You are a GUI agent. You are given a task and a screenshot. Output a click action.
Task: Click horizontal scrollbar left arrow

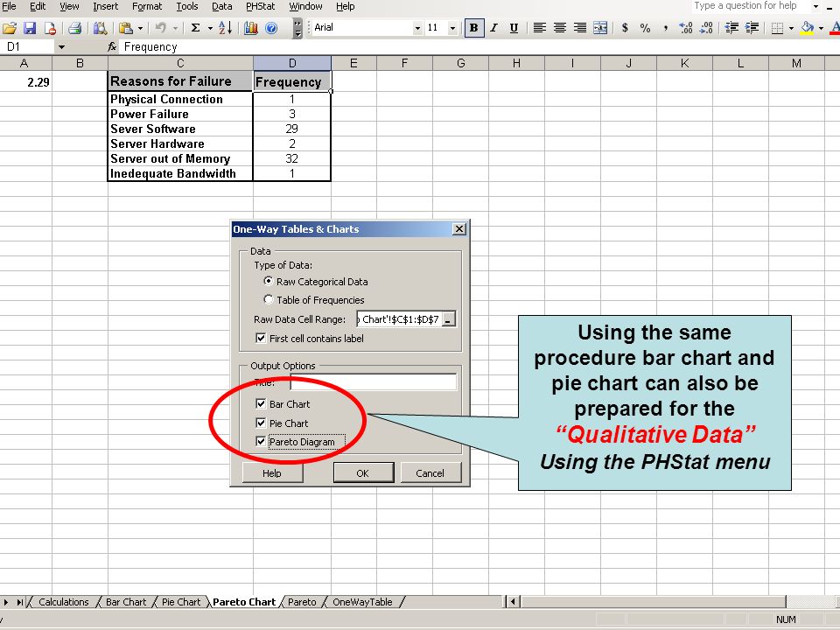[513, 602]
